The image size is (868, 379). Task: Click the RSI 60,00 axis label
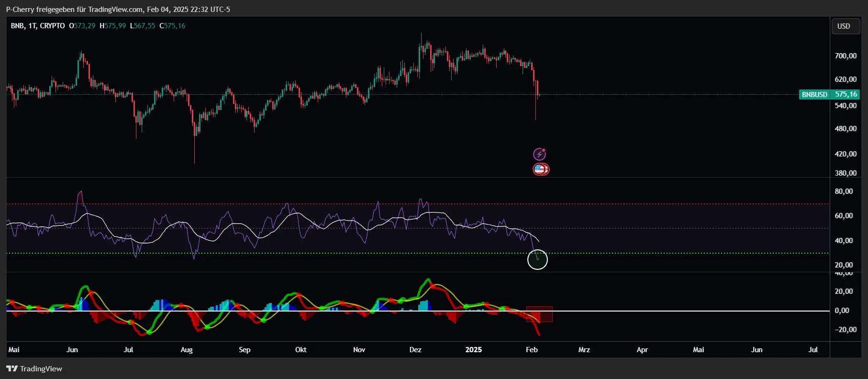844,216
